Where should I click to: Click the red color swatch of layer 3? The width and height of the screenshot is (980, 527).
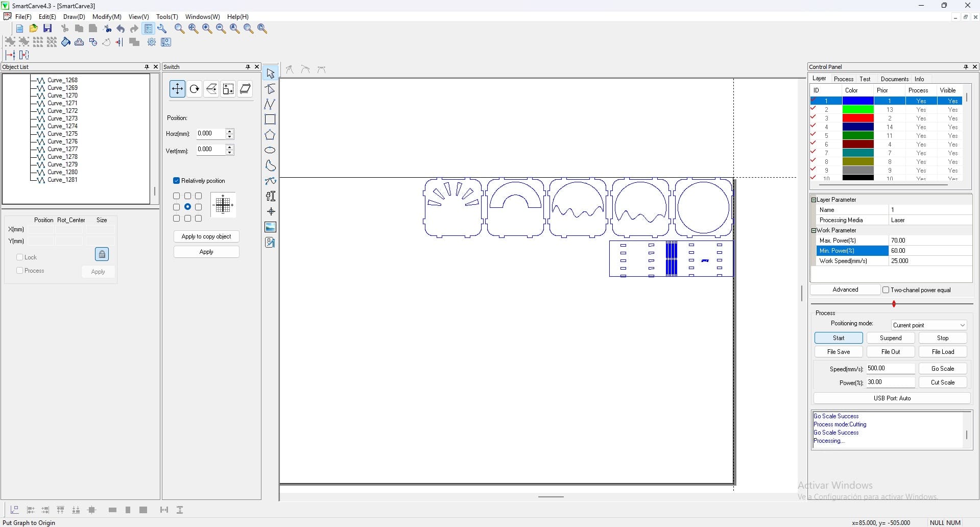tap(858, 118)
